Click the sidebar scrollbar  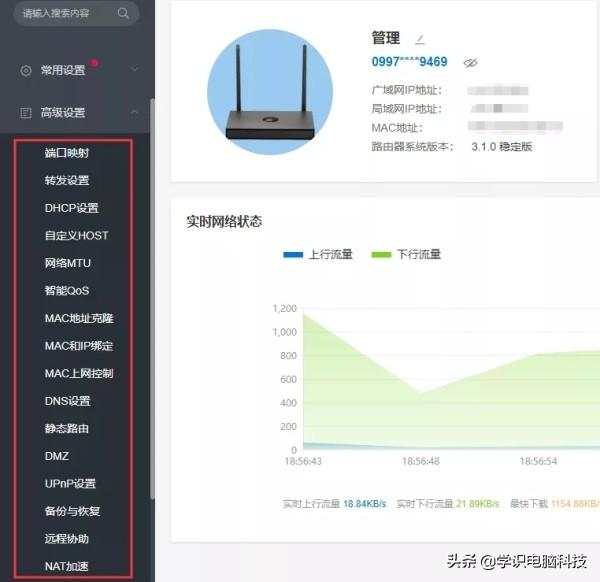[x=152, y=298]
